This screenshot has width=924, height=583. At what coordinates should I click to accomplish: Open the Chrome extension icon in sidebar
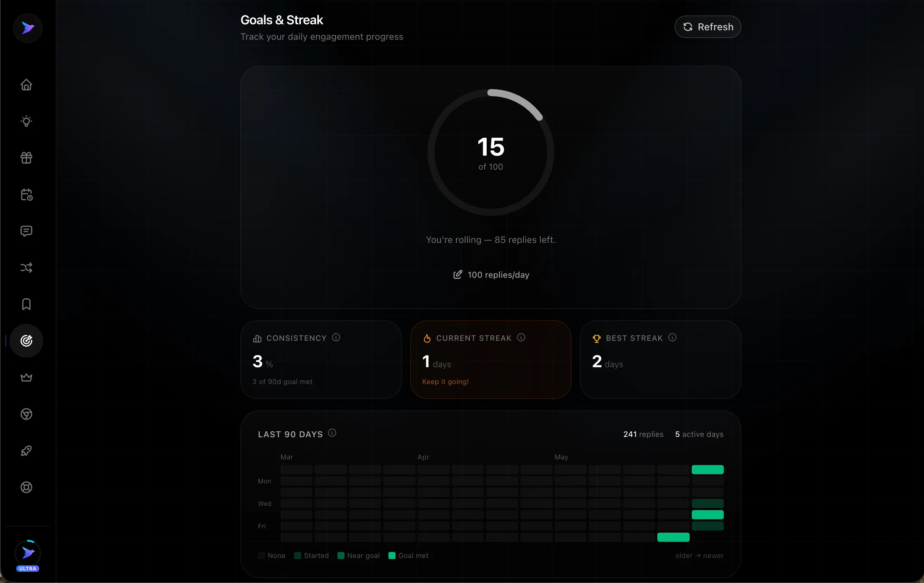pyautogui.click(x=26, y=414)
